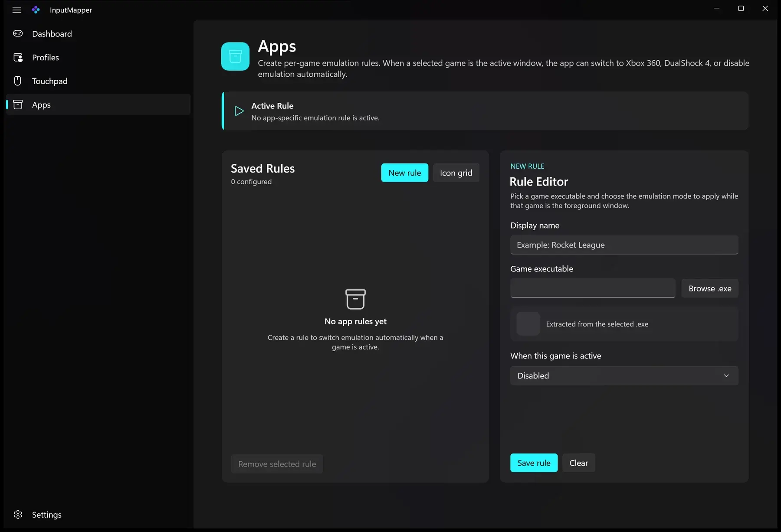781x532 pixels.
Task: Click the "No app rules yet" text
Action: click(355, 321)
